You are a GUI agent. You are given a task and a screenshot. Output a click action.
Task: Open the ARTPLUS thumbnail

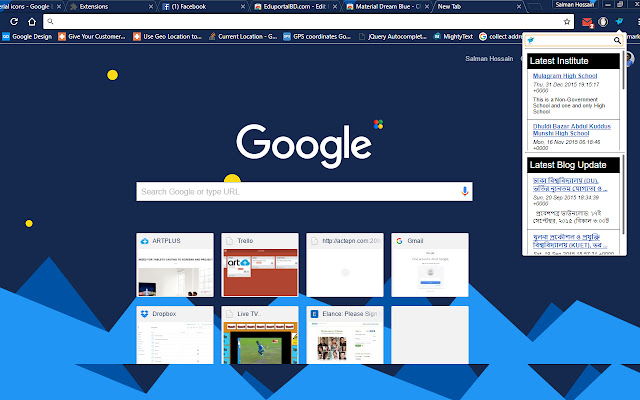tap(175, 265)
